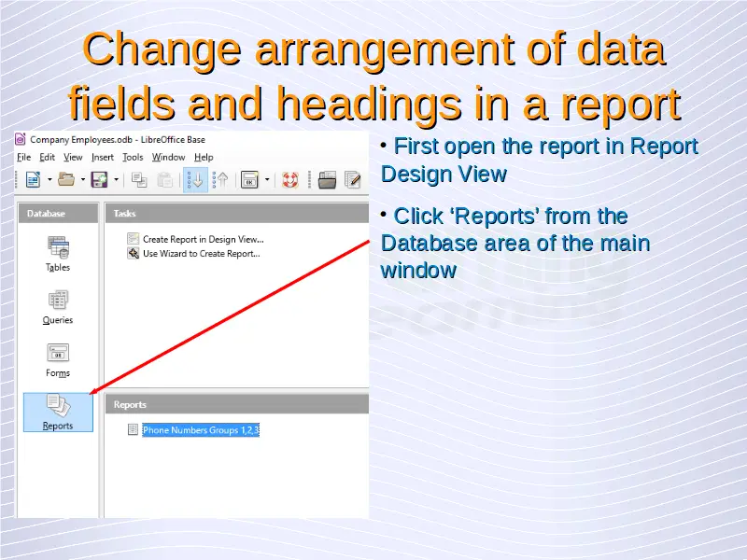Open the File menu
The image size is (747, 560).
point(24,157)
